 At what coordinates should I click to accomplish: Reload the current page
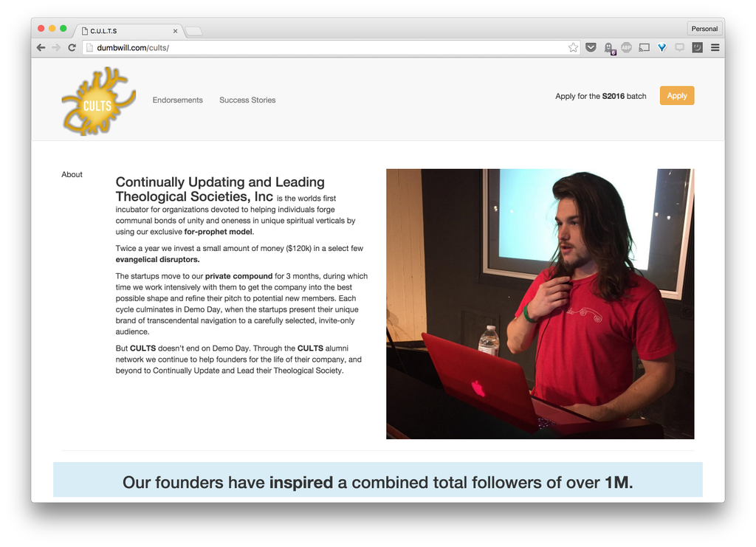tap(72, 47)
